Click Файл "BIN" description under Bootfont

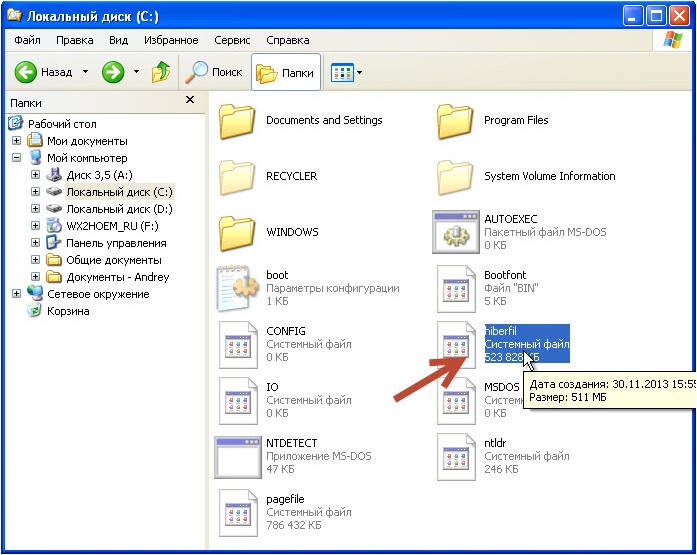(511, 288)
